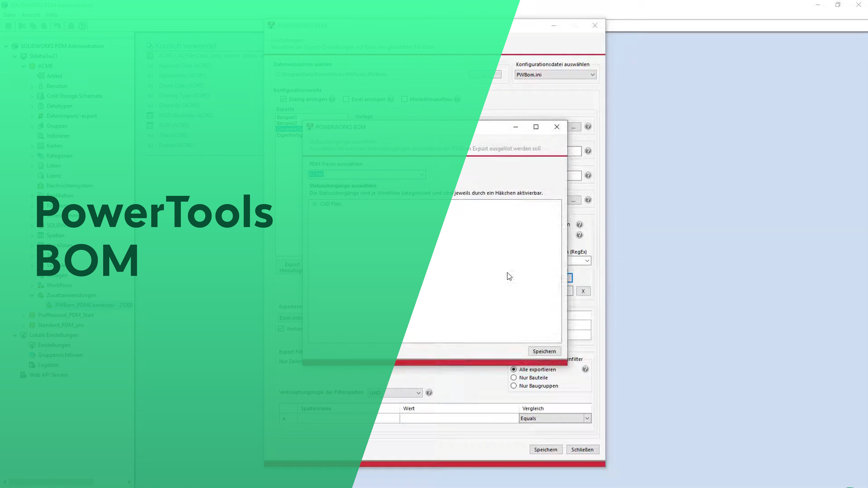Viewport: 868px width, 488px height.
Task: Click the X button beside the RegEx field
Action: pos(583,291)
